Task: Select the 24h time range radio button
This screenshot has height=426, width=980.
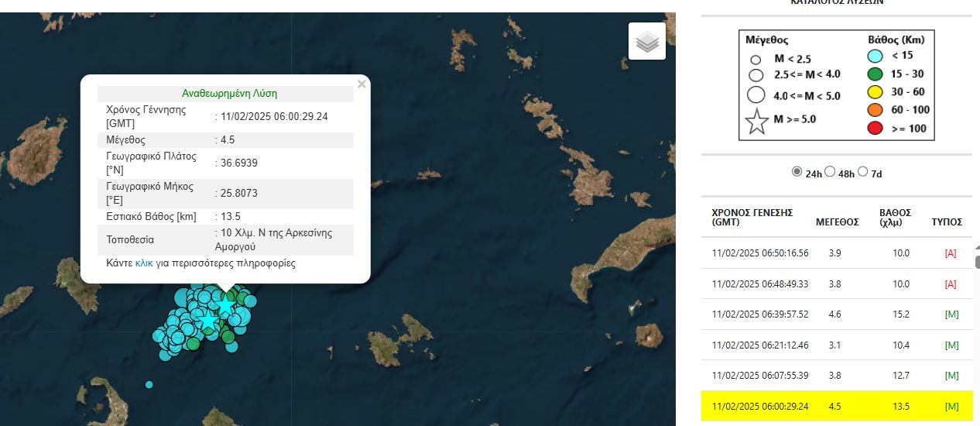Action: click(797, 172)
